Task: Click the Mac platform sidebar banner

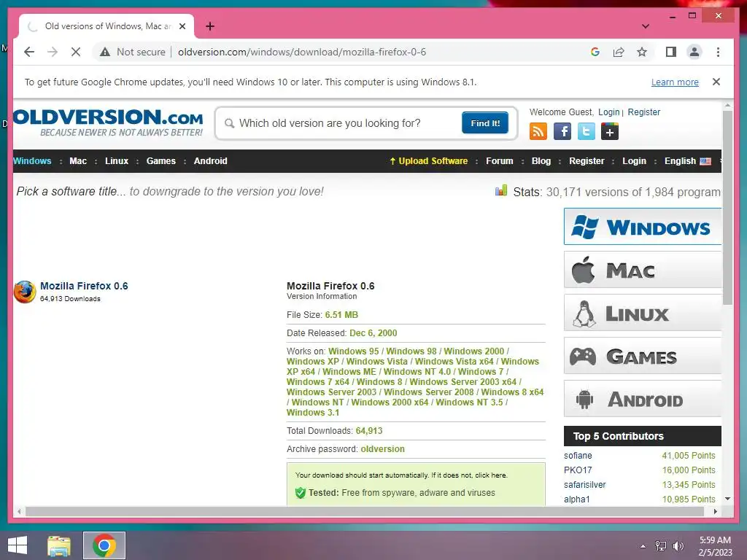Action: (643, 270)
